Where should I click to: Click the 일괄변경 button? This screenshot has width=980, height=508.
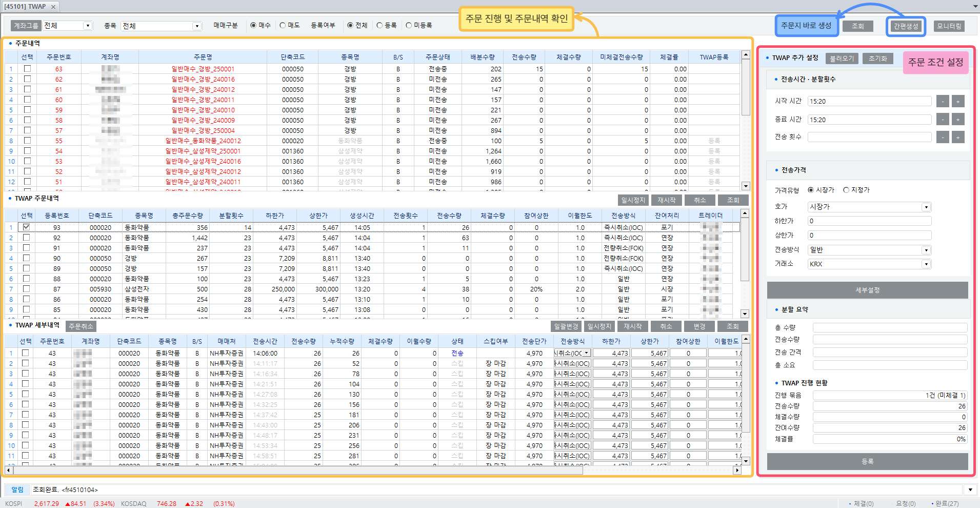point(566,326)
